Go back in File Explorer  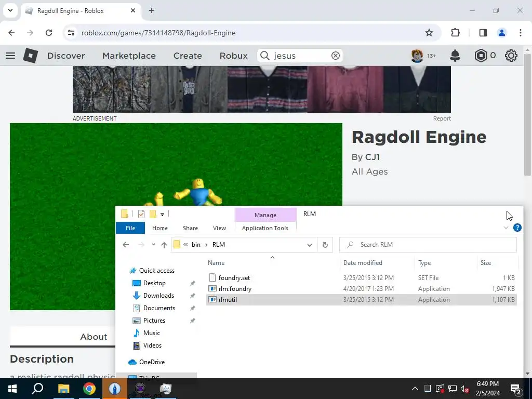(x=126, y=245)
